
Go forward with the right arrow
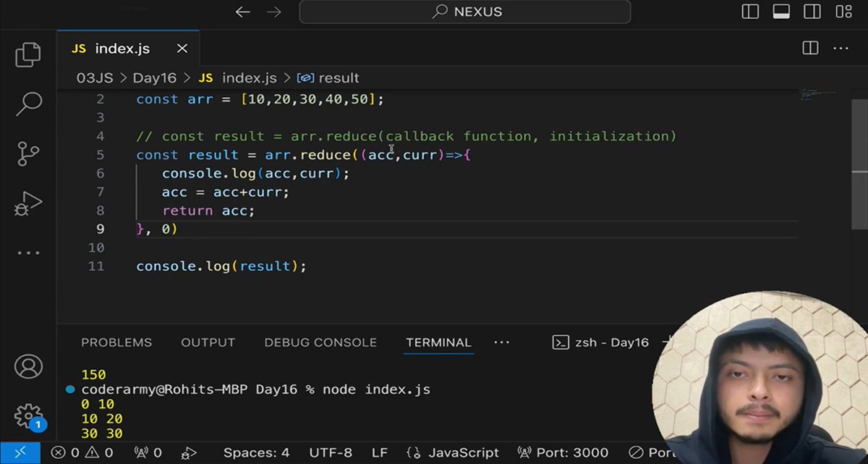coord(274,12)
